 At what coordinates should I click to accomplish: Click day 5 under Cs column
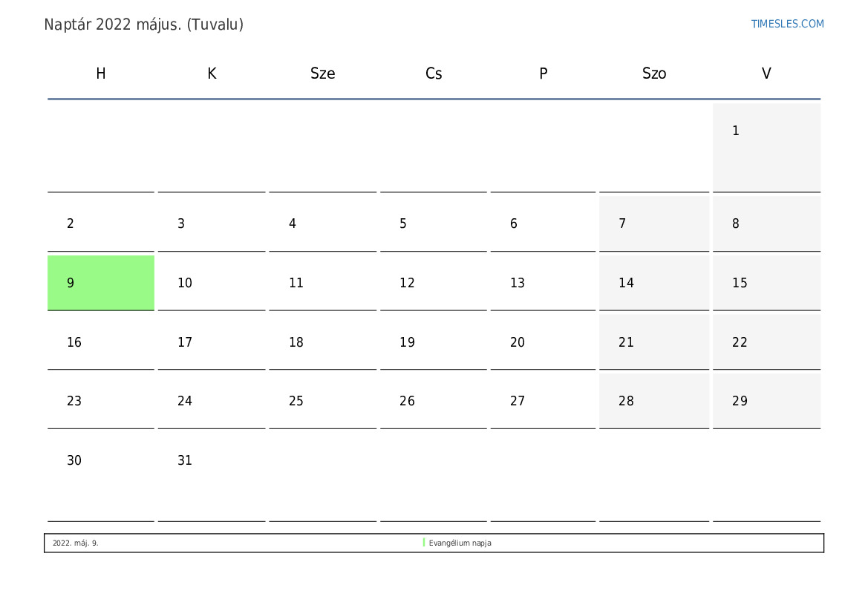tap(433, 223)
